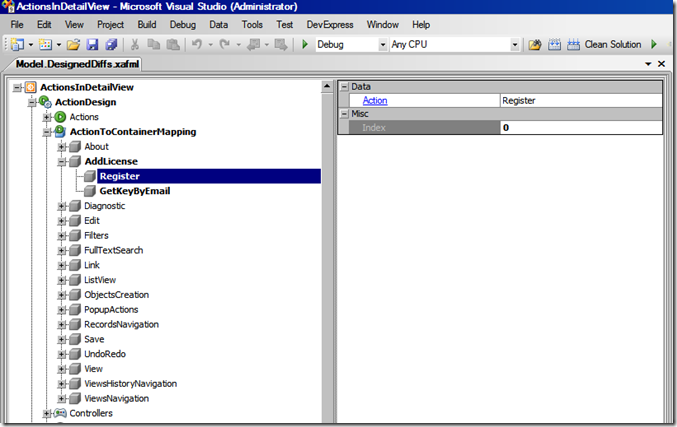
Task: Collapse the ActionToContainerMapping node
Action: coord(47,132)
